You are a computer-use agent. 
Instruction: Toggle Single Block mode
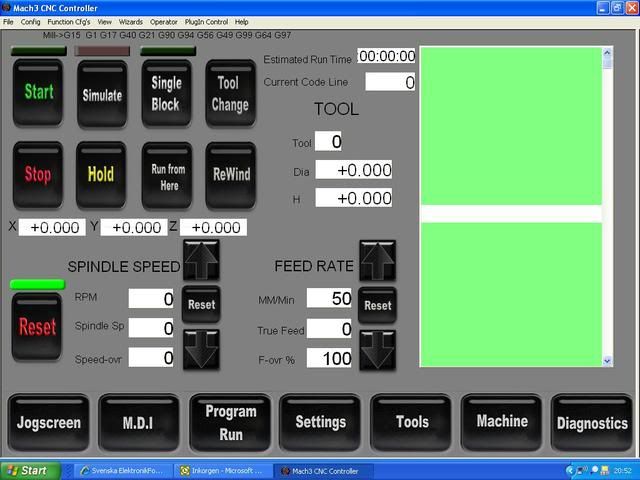coord(166,93)
